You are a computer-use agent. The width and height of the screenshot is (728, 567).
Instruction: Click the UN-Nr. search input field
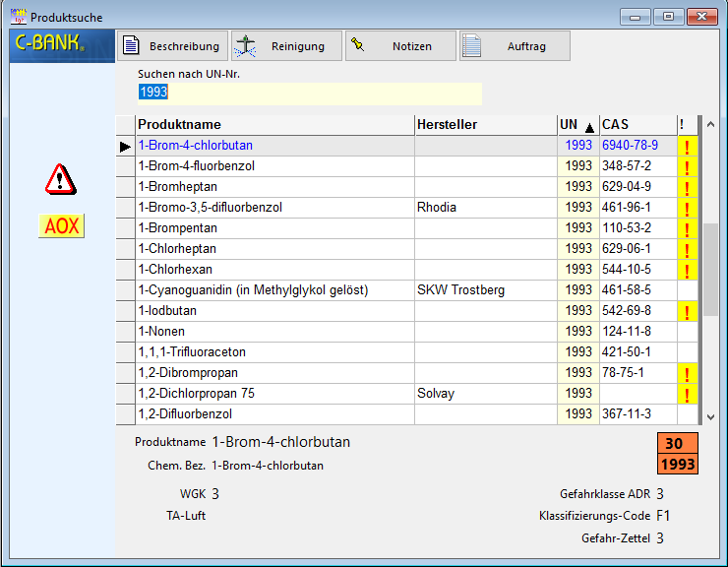pyautogui.click(x=310, y=93)
